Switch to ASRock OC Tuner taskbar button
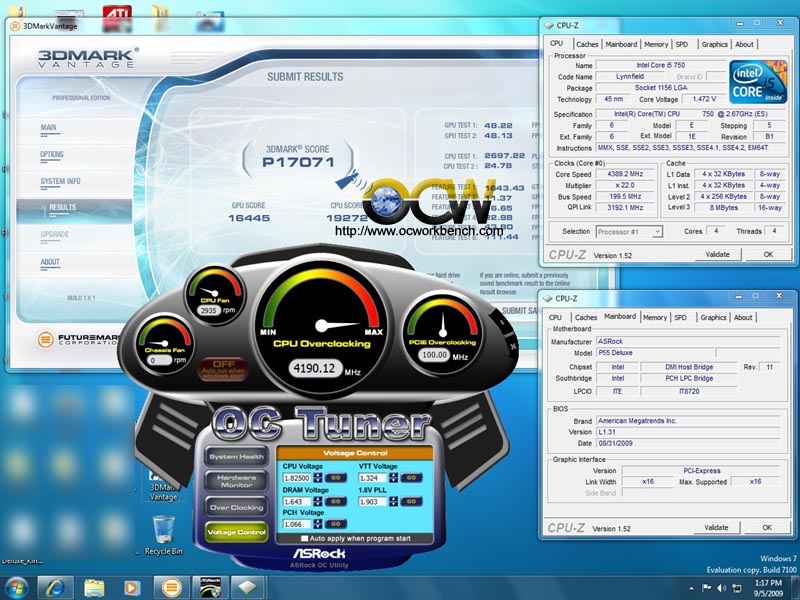 tap(210, 588)
